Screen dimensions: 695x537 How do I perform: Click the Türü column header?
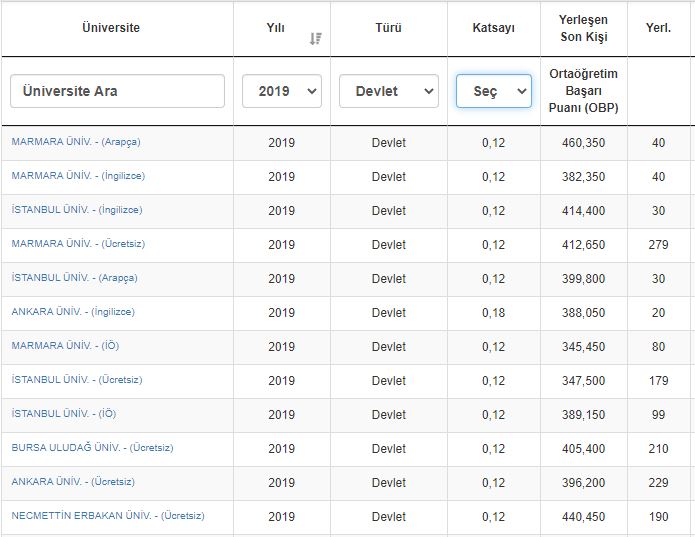pyautogui.click(x=389, y=28)
